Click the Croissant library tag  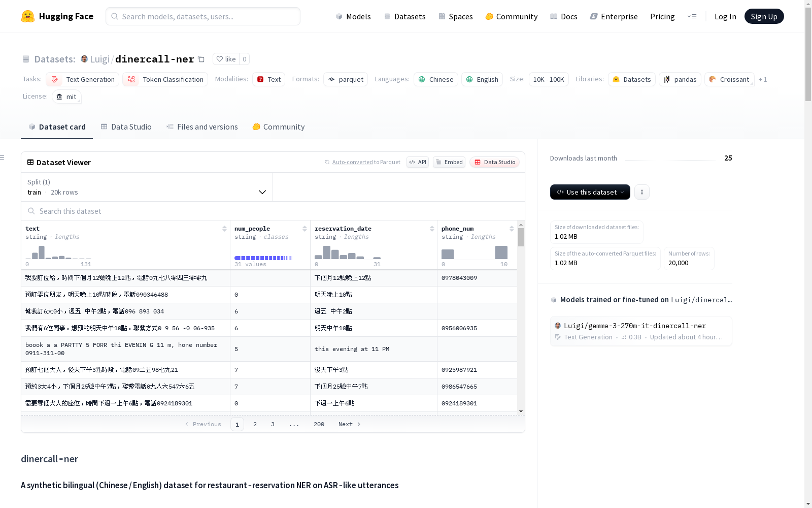pyautogui.click(x=729, y=79)
